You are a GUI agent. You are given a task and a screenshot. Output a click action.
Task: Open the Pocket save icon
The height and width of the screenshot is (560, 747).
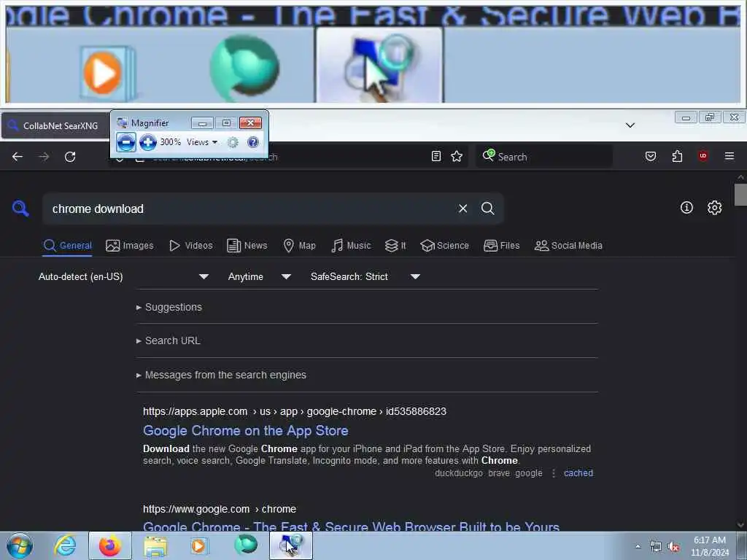651,156
